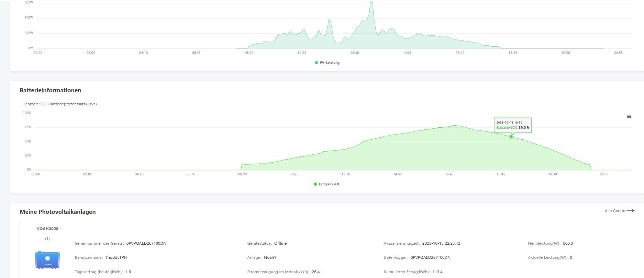Click the Datenlogger value 0PVPQAED267T00DN

click(430, 257)
